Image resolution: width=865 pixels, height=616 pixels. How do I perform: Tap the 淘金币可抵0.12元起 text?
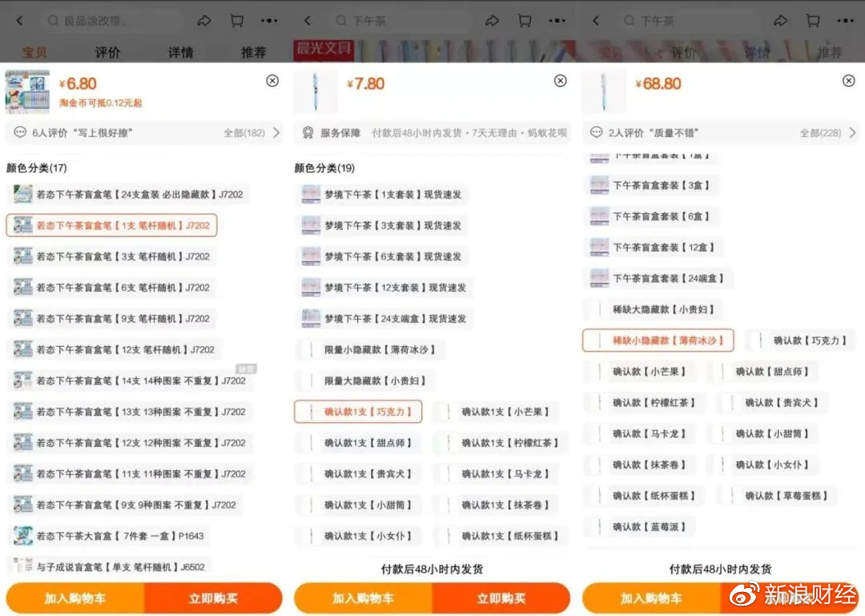[x=100, y=103]
